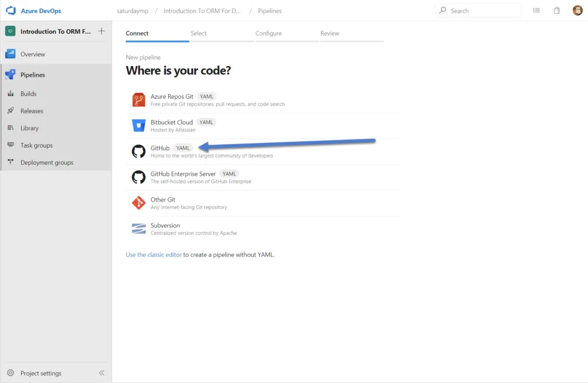
Task: Click the Azure Repos Git icon
Action: [x=139, y=100]
